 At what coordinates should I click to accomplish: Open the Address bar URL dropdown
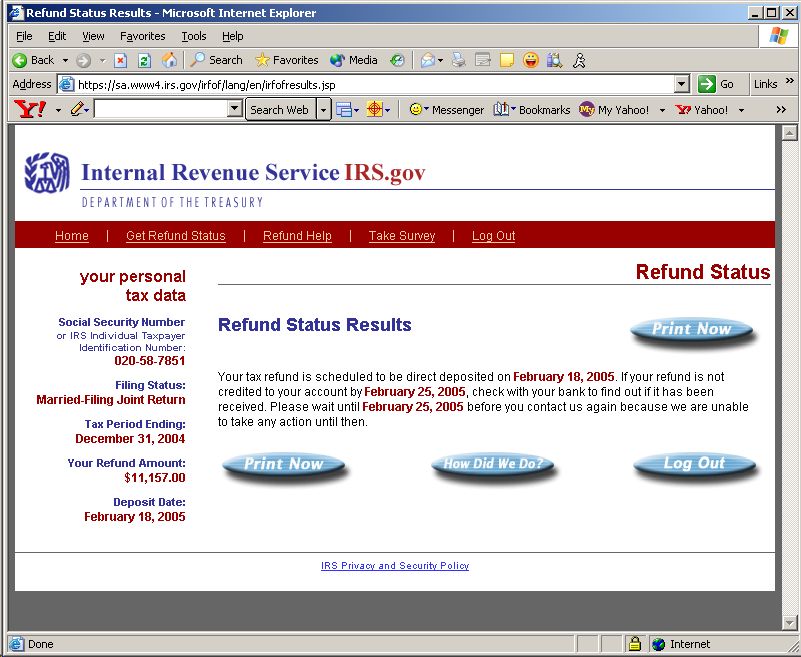point(681,84)
